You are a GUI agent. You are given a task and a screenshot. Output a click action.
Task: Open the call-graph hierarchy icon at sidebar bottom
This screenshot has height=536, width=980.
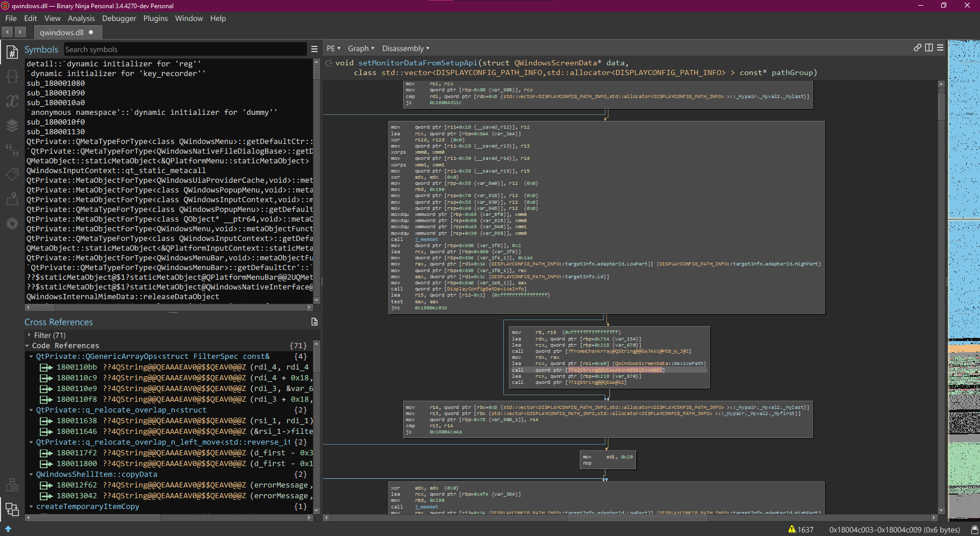(x=12, y=485)
